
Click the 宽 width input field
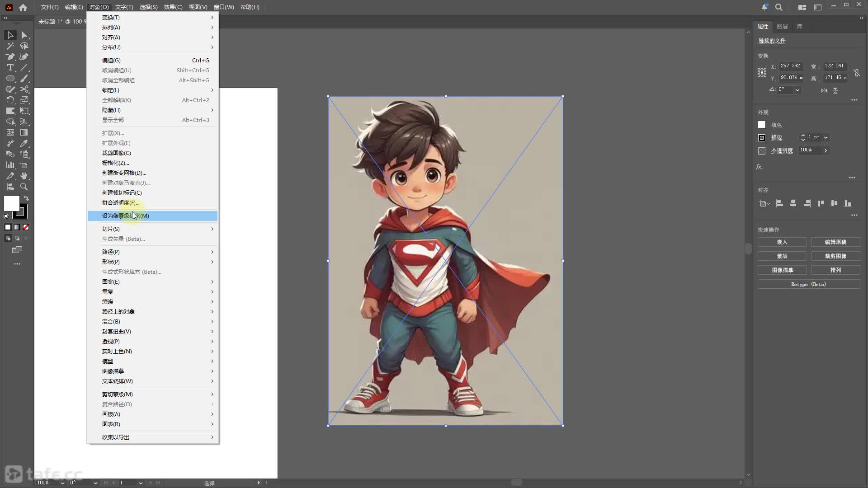tap(835, 66)
